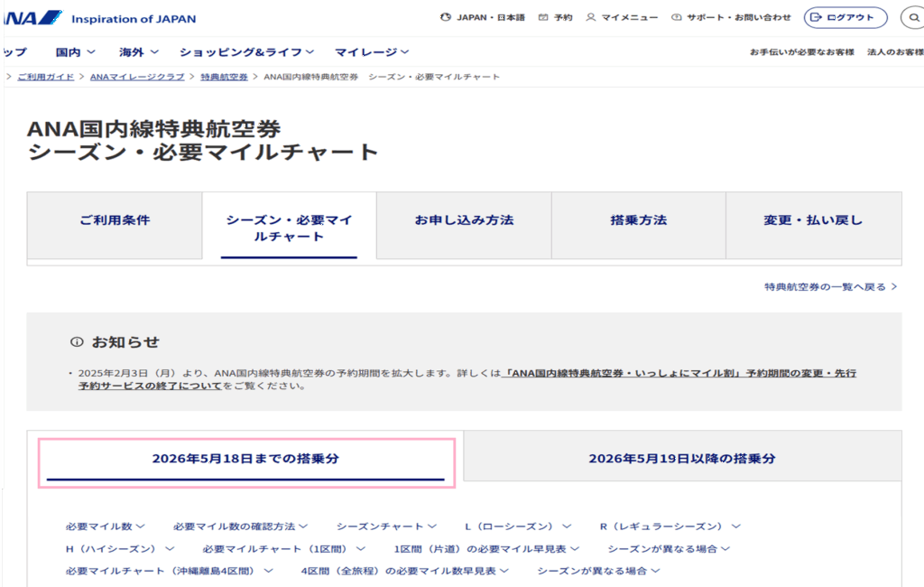Jump to 必要マイル数の確認方法 section
Screen dimensions: 924x587
(x=240, y=526)
